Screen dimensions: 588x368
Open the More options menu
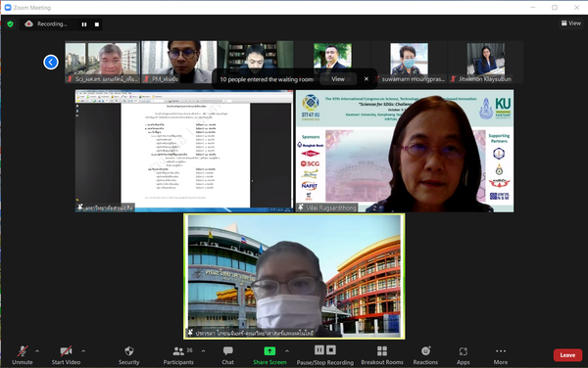click(x=501, y=355)
